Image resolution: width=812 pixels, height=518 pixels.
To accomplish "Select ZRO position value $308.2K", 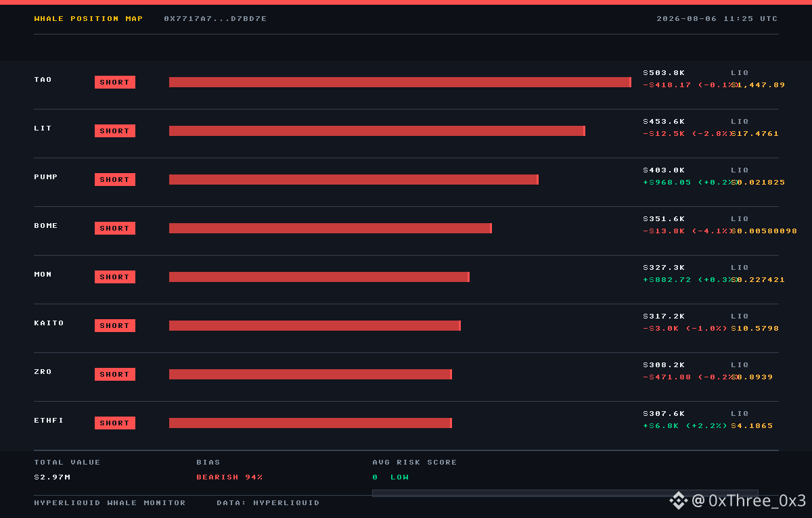I will (664, 365).
